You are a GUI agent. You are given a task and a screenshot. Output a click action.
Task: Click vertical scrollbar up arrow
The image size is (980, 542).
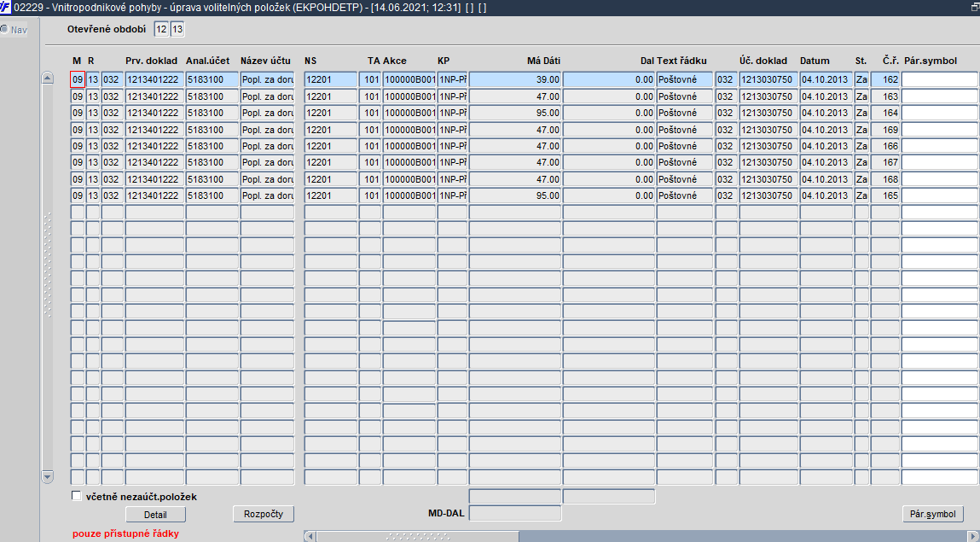[x=48, y=79]
